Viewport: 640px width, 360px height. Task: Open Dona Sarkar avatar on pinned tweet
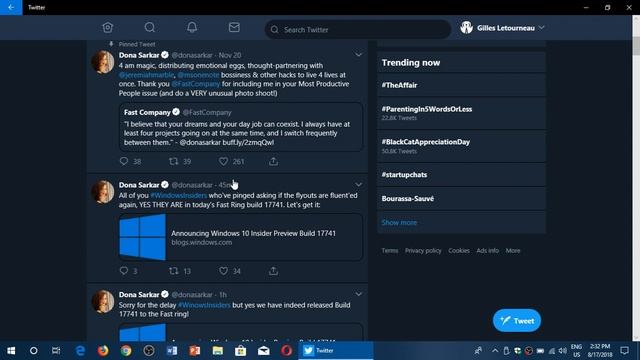point(102,62)
